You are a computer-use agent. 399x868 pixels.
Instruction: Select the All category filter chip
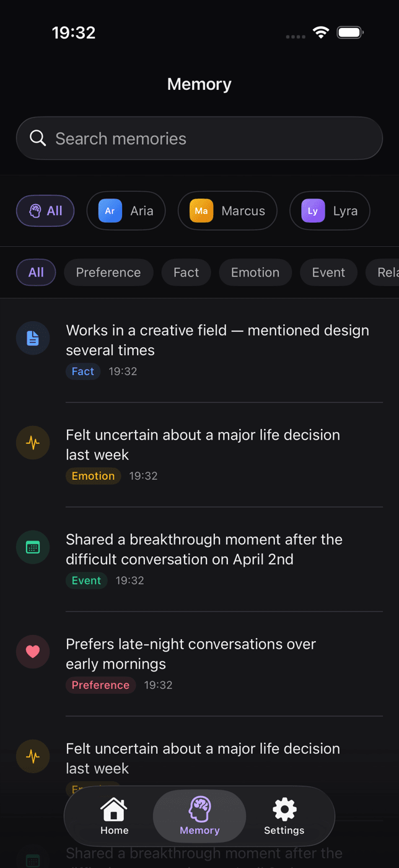(x=36, y=272)
